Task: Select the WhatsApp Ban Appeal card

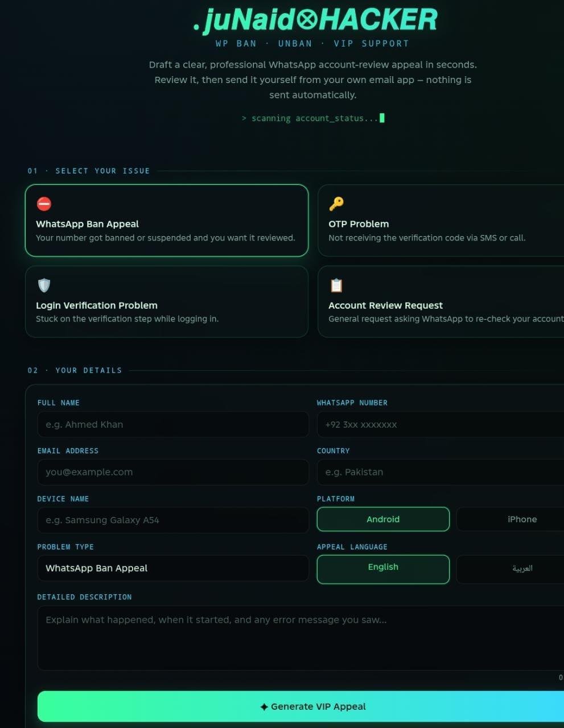Action: 167,220
